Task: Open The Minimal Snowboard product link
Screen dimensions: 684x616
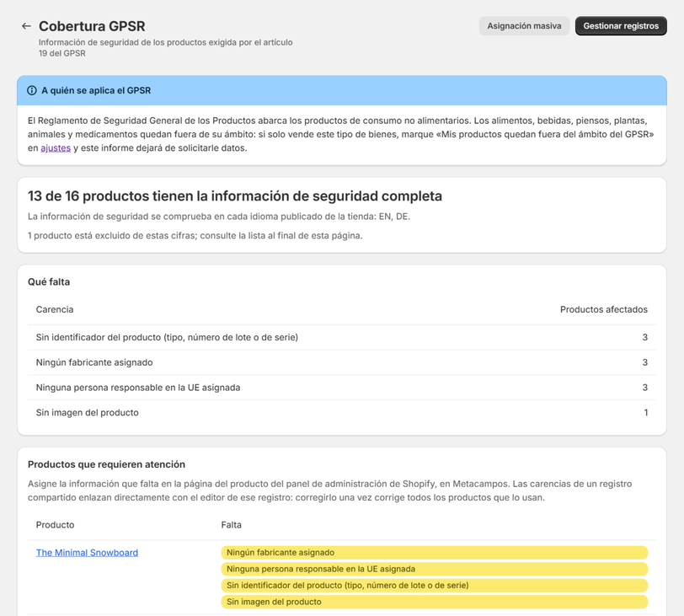Action: [x=87, y=552]
